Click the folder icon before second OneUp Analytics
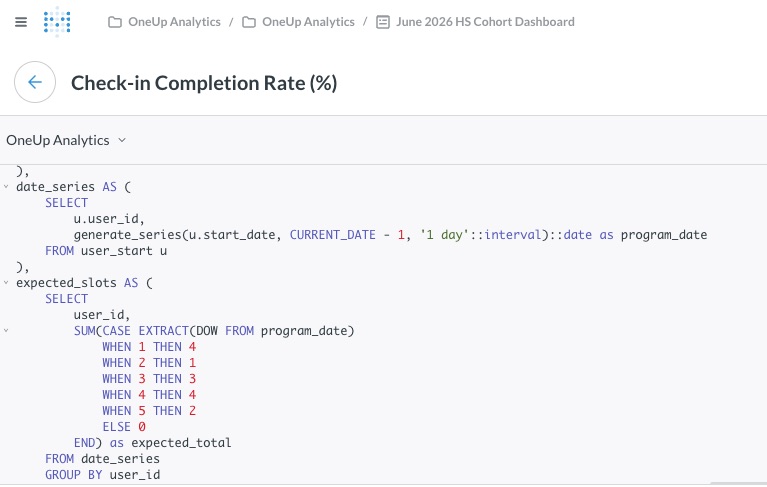Screen dimensions: 767x487 click(249, 22)
